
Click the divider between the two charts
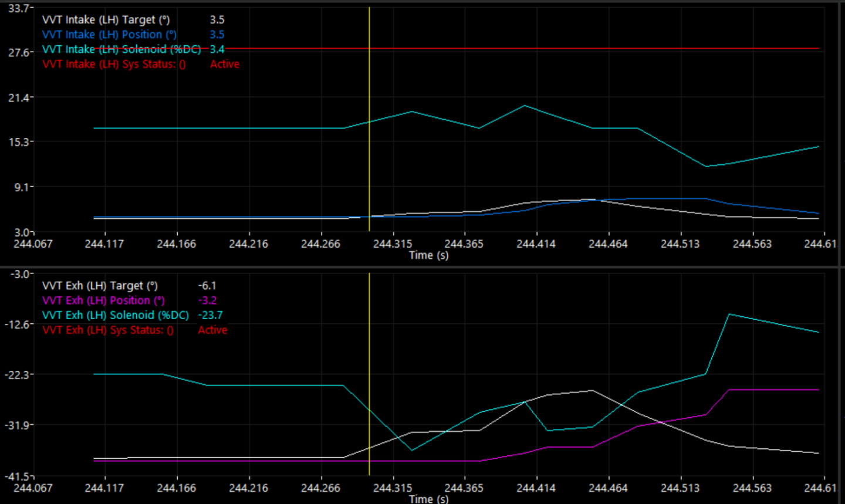[x=422, y=268]
